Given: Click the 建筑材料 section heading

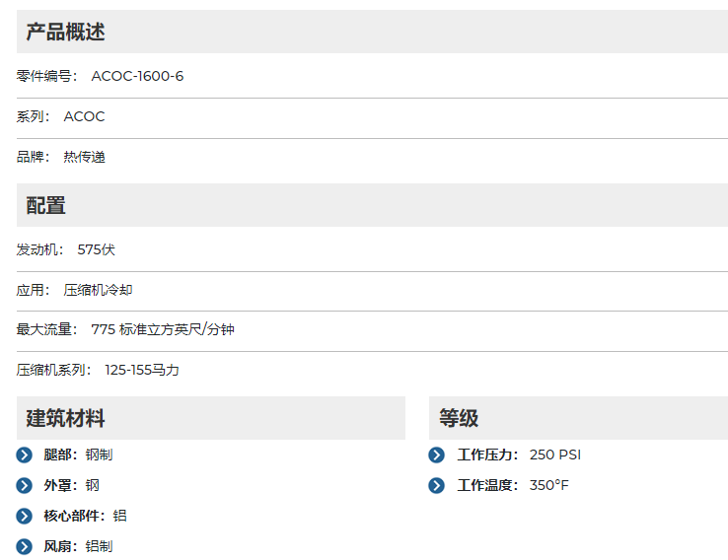Looking at the screenshot, I should point(65,418).
